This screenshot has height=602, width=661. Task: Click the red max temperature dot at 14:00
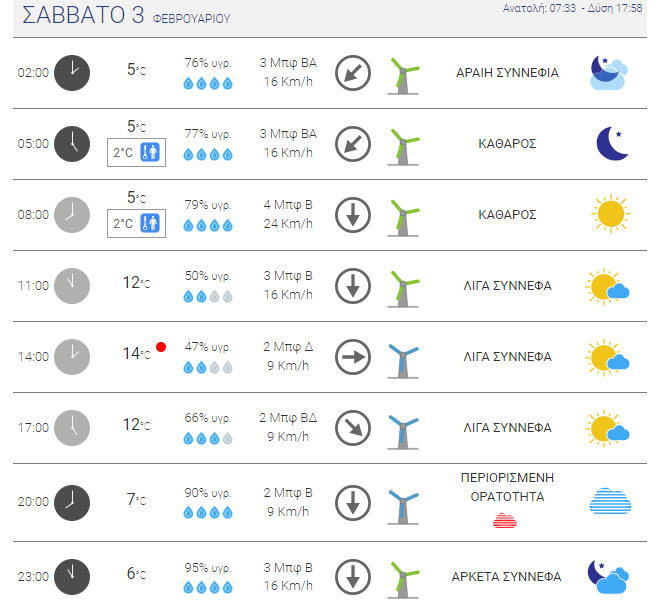[161, 347]
